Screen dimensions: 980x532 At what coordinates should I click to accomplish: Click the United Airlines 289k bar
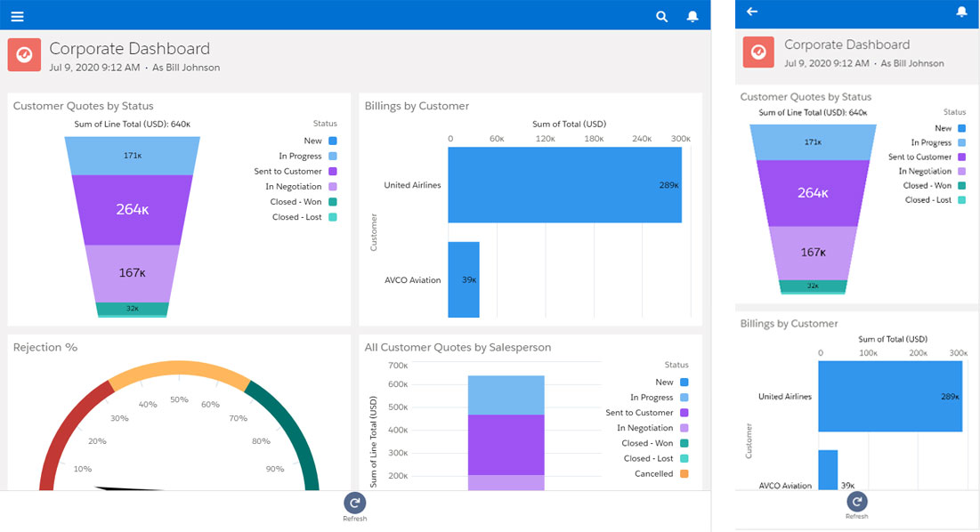(564, 185)
